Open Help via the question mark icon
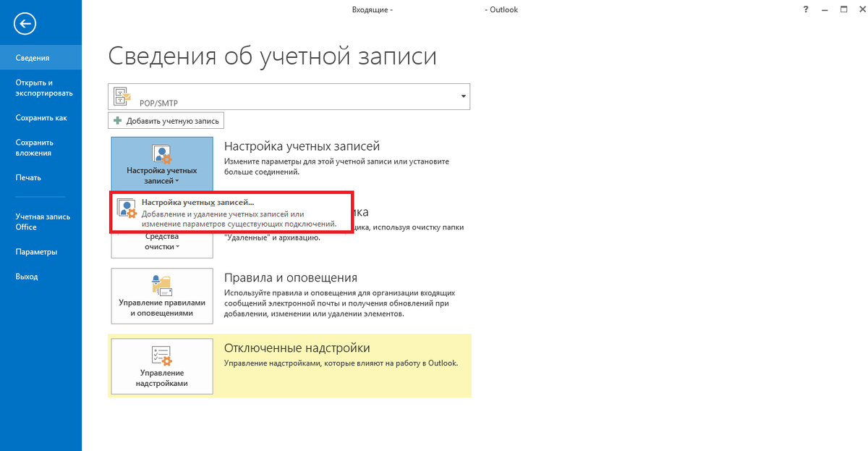The height and width of the screenshot is (451, 868). (805, 9)
